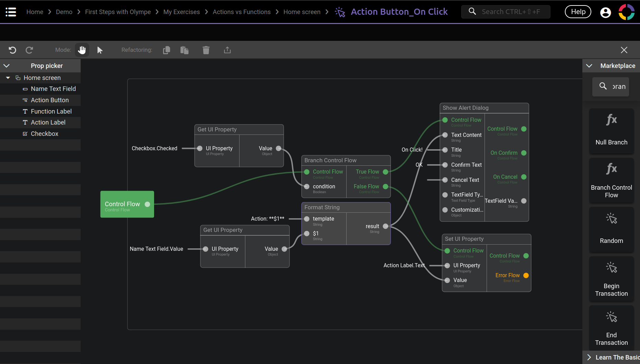
Task: Click the undo arrow in toolbar
Action: point(12,50)
